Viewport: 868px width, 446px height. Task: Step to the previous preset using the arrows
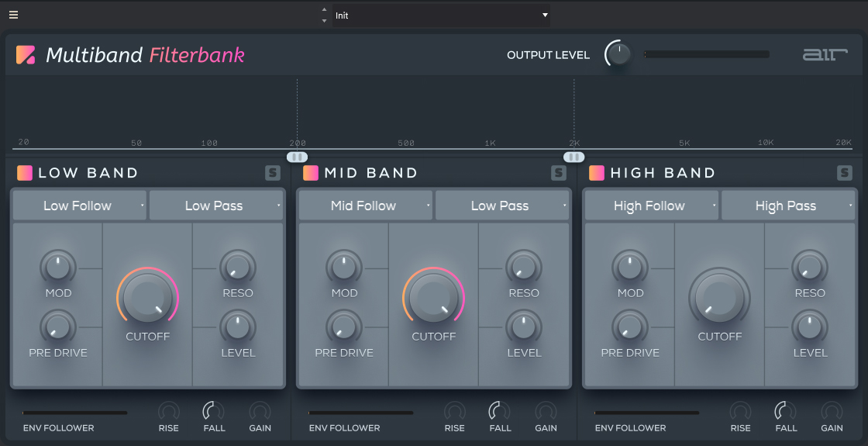[324, 10]
